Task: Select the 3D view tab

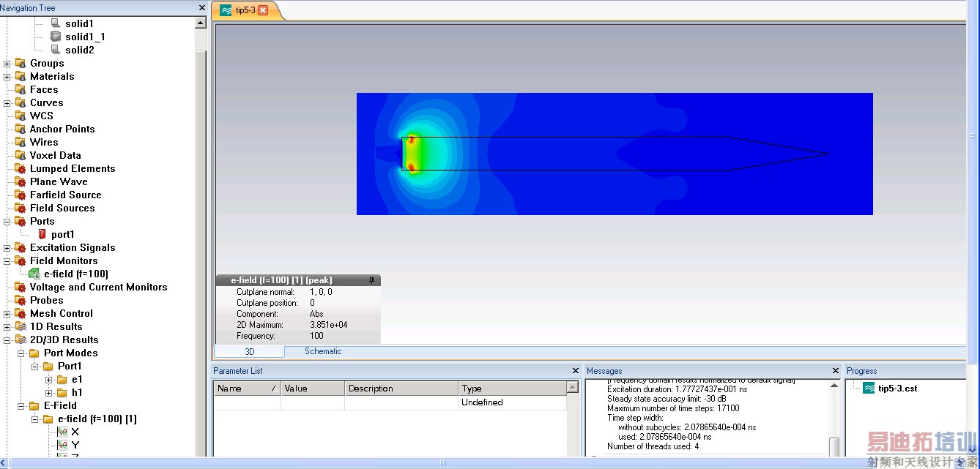Action: tap(249, 351)
